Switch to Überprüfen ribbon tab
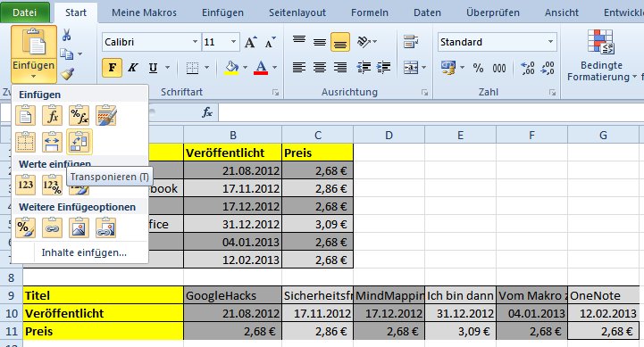The height and width of the screenshot is (347, 644). (493, 12)
